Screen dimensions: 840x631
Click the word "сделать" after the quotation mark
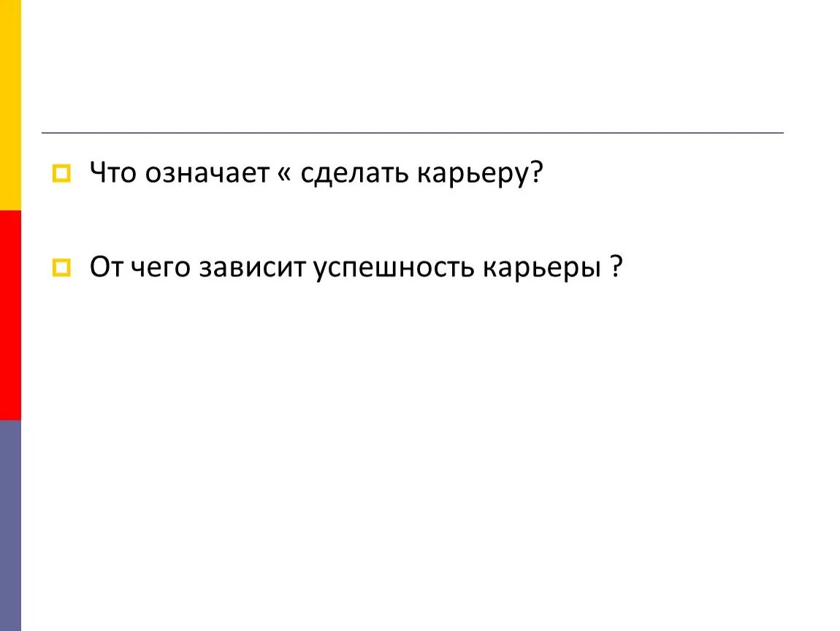click(354, 175)
